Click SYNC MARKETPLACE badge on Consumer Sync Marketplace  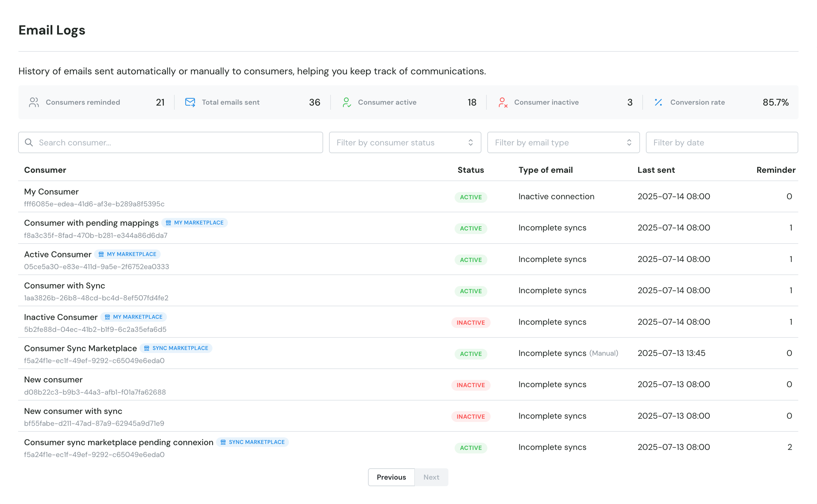[x=176, y=348]
